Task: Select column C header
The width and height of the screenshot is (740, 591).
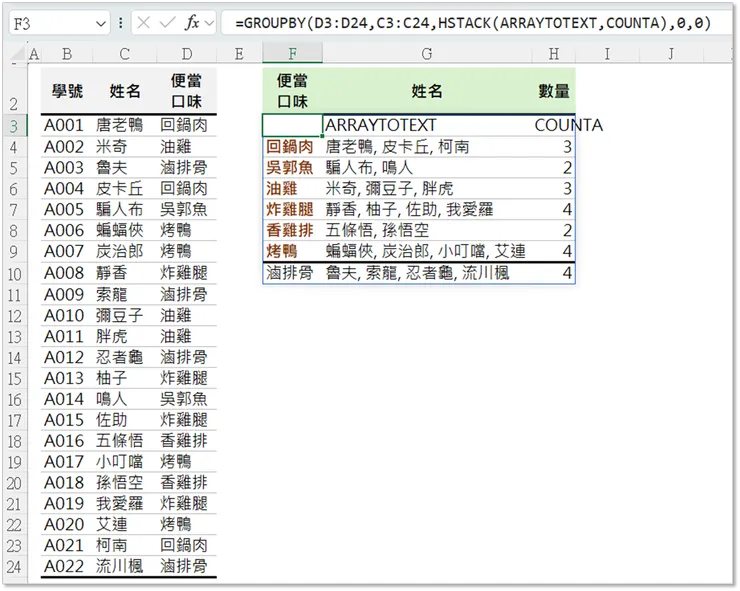Action: click(125, 54)
